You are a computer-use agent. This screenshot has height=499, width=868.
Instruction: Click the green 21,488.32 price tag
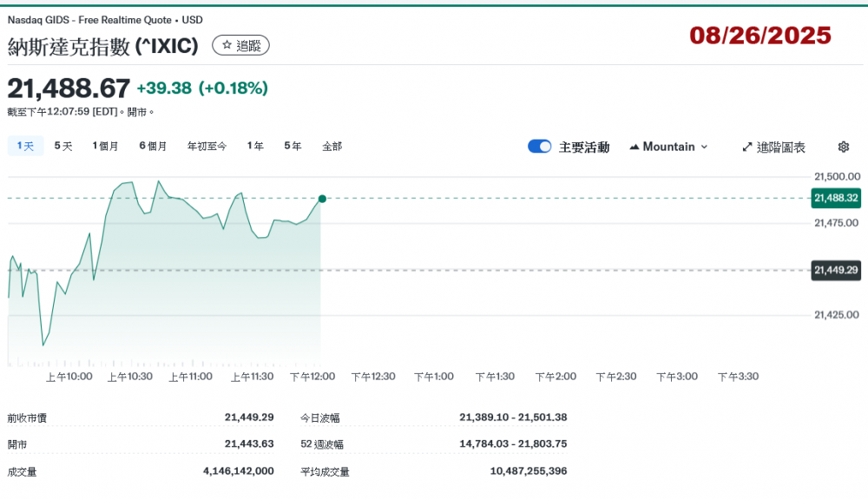pyautogui.click(x=836, y=198)
